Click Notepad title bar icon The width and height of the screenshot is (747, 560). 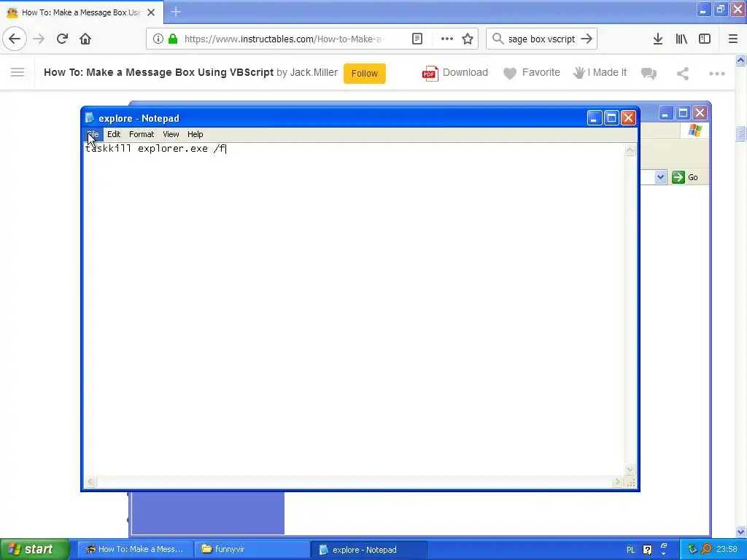(x=90, y=117)
